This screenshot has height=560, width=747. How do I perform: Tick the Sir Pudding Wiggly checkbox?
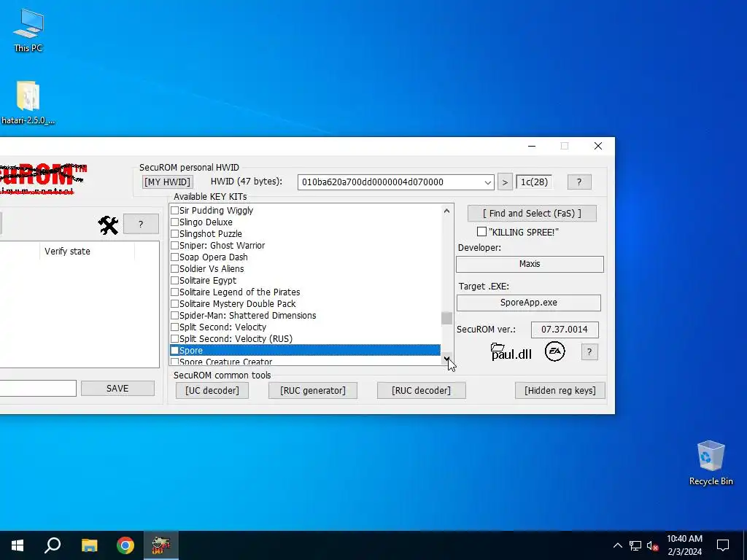pos(174,211)
